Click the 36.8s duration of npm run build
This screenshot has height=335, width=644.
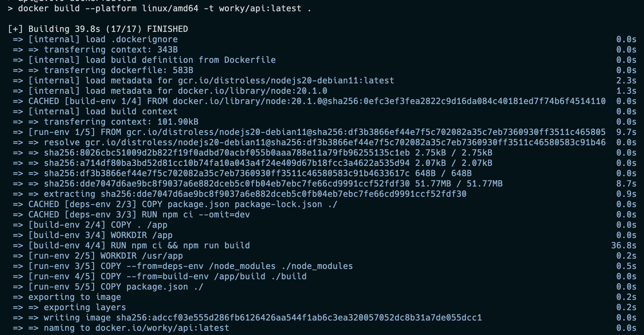point(623,245)
